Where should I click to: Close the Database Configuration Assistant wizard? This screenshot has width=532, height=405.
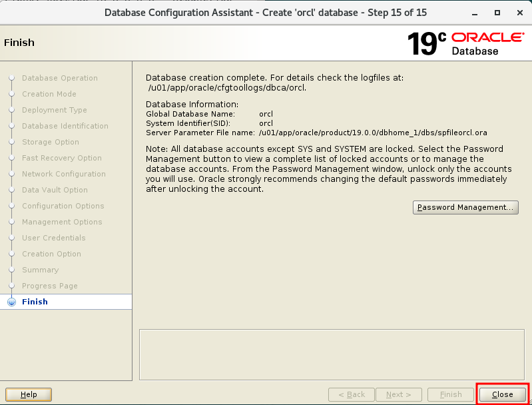(x=502, y=394)
